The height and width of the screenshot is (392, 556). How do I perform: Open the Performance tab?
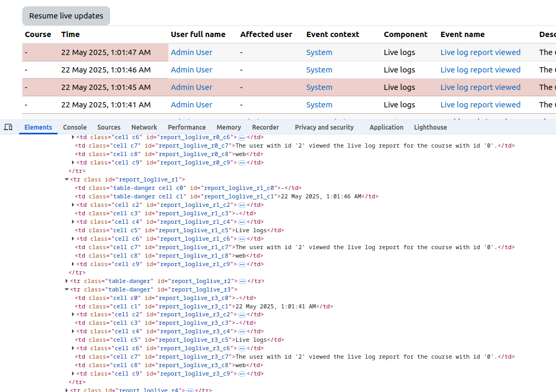tap(187, 127)
